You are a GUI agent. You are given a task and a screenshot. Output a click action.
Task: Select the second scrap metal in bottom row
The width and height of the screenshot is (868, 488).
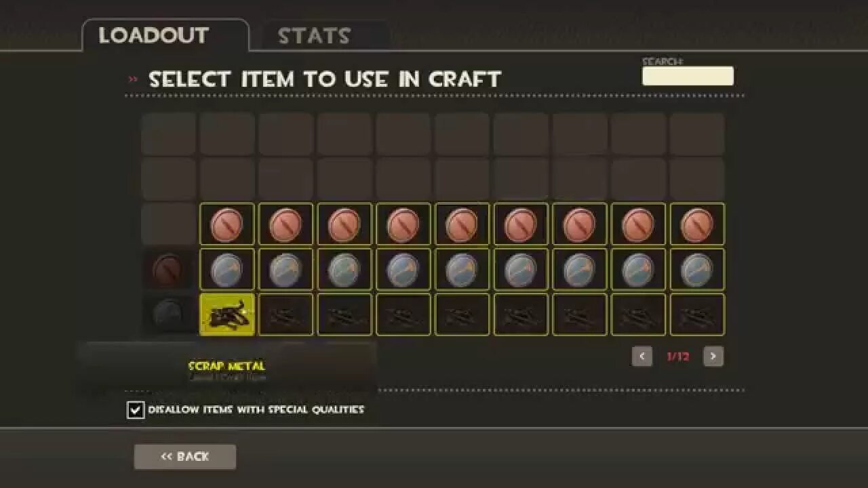tap(285, 314)
